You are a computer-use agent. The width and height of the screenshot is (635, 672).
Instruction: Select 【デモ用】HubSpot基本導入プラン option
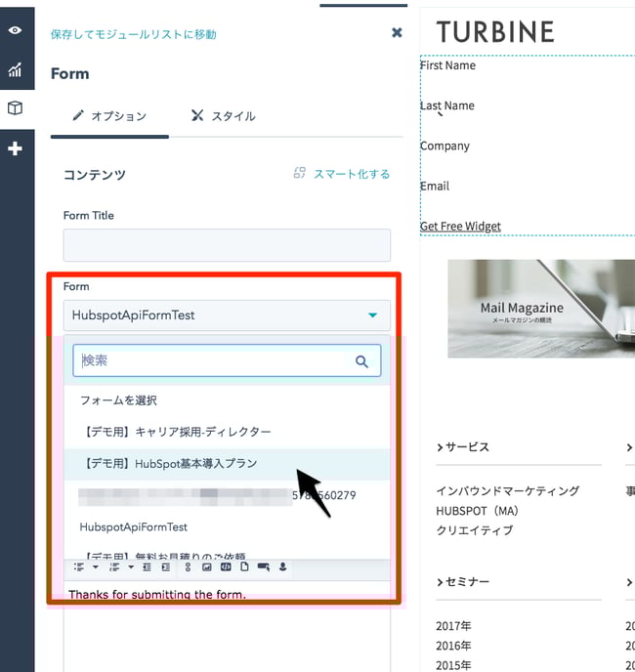pyautogui.click(x=227, y=464)
